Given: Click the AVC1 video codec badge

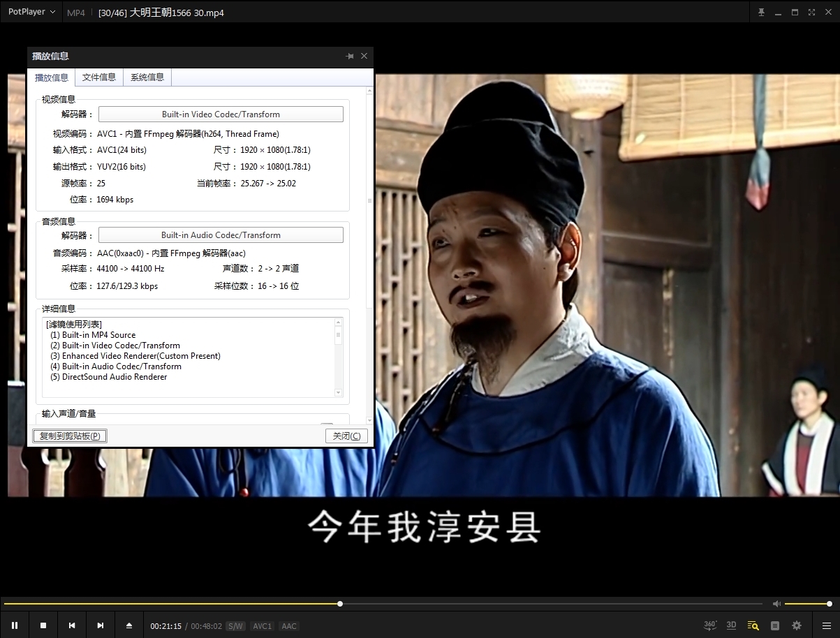Looking at the screenshot, I should click(x=263, y=626).
